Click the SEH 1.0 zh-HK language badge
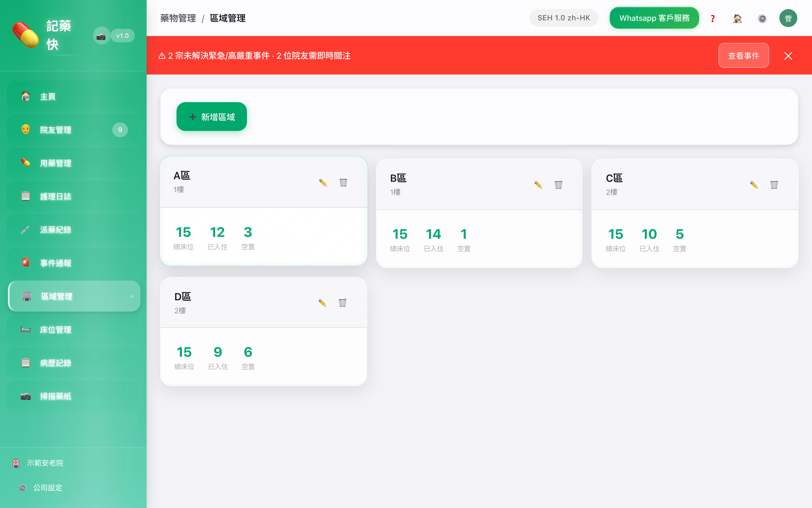The width and height of the screenshot is (812, 508). click(564, 18)
